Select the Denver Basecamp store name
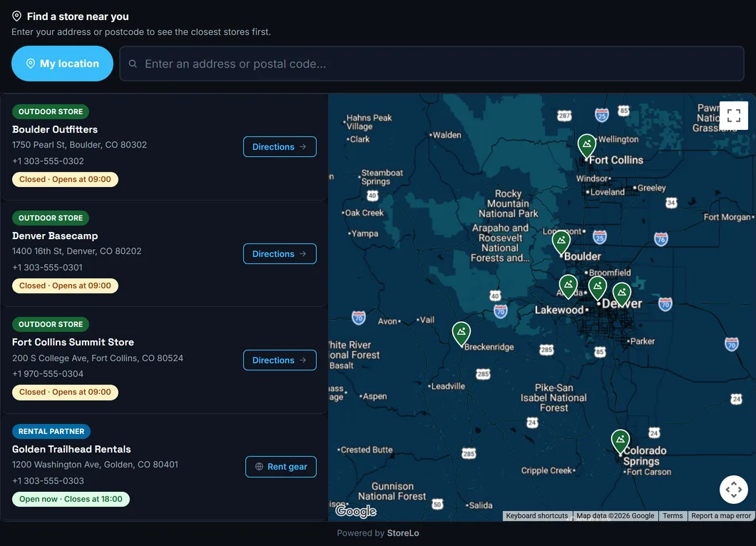 pos(55,236)
